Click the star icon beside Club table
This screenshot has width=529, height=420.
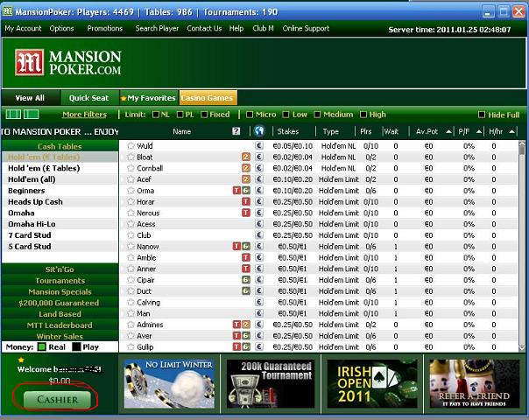(x=130, y=235)
